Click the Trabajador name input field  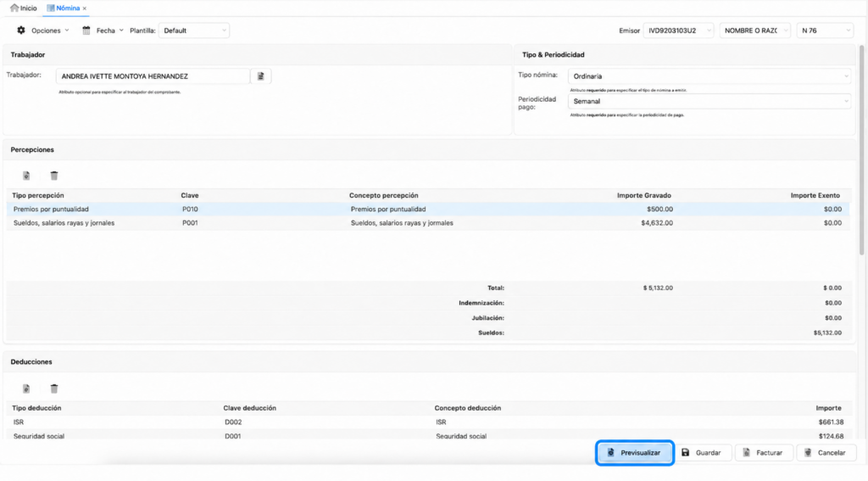point(153,76)
